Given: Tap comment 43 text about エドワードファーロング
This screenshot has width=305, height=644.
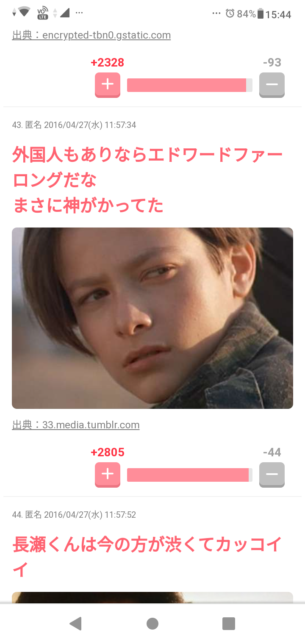Looking at the screenshot, I should (147, 180).
